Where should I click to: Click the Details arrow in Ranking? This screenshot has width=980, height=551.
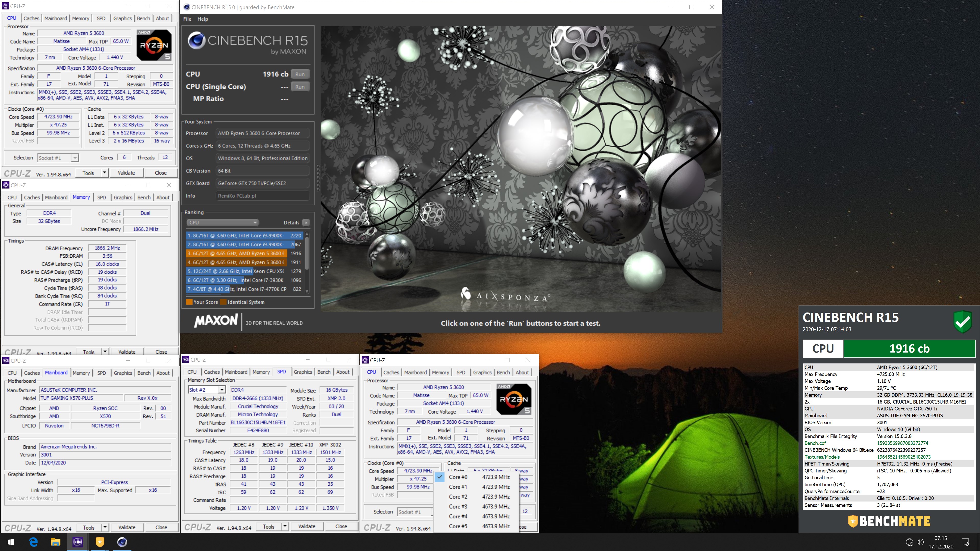pyautogui.click(x=306, y=222)
